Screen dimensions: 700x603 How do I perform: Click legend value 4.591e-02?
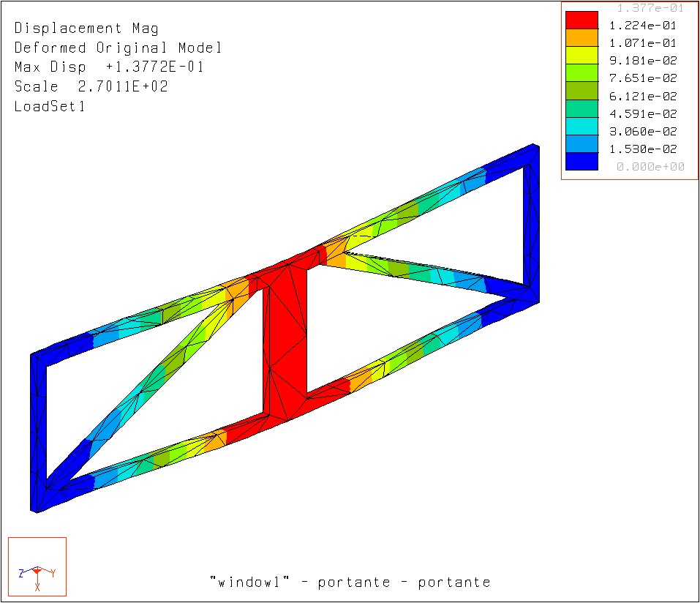(x=643, y=114)
